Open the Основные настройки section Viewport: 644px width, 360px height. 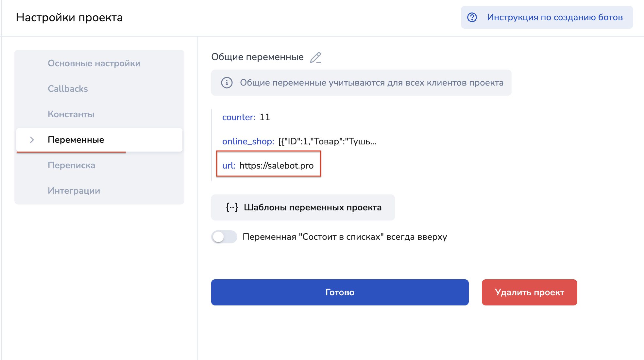coord(94,63)
